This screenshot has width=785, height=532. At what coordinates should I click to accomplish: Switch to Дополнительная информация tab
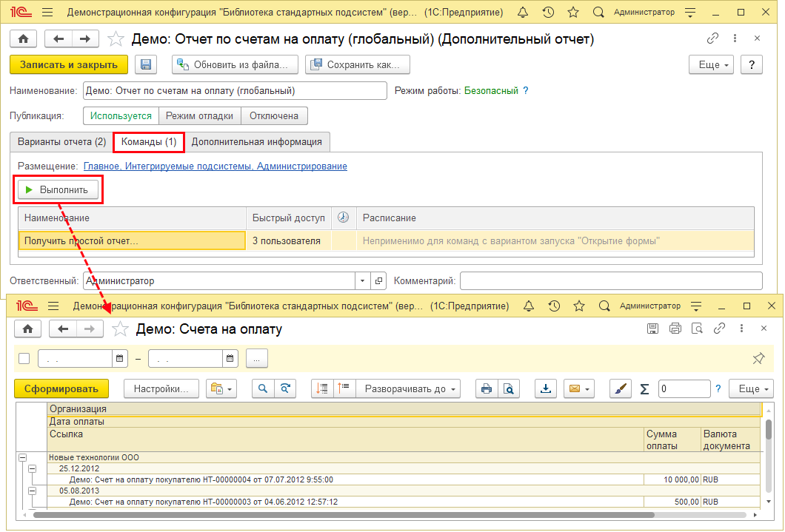click(x=257, y=142)
